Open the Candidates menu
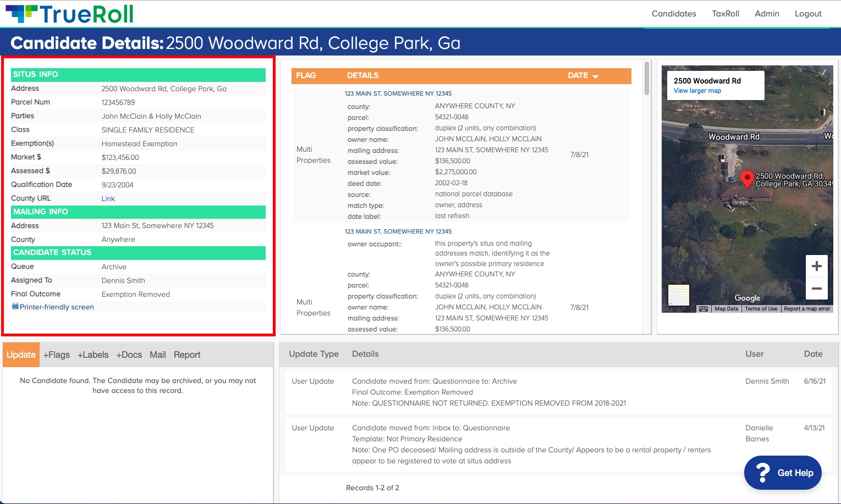Image resolution: width=841 pixels, height=504 pixels. click(x=673, y=13)
